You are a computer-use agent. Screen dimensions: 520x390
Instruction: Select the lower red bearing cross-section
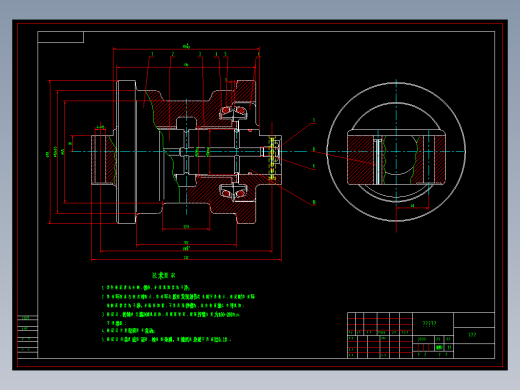coord(233,193)
